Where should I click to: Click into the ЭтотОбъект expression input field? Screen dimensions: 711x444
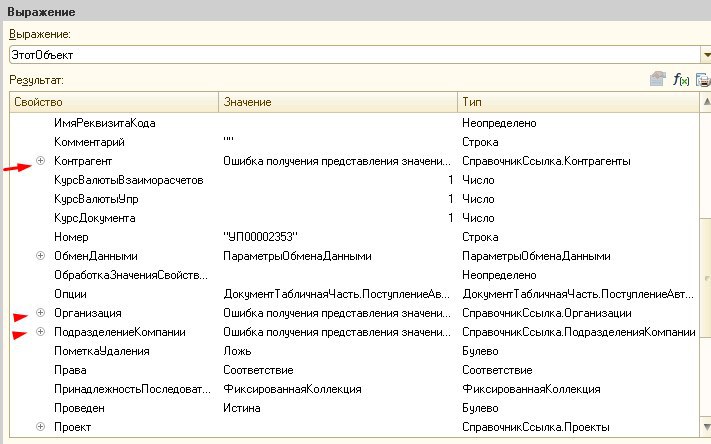[355, 55]
